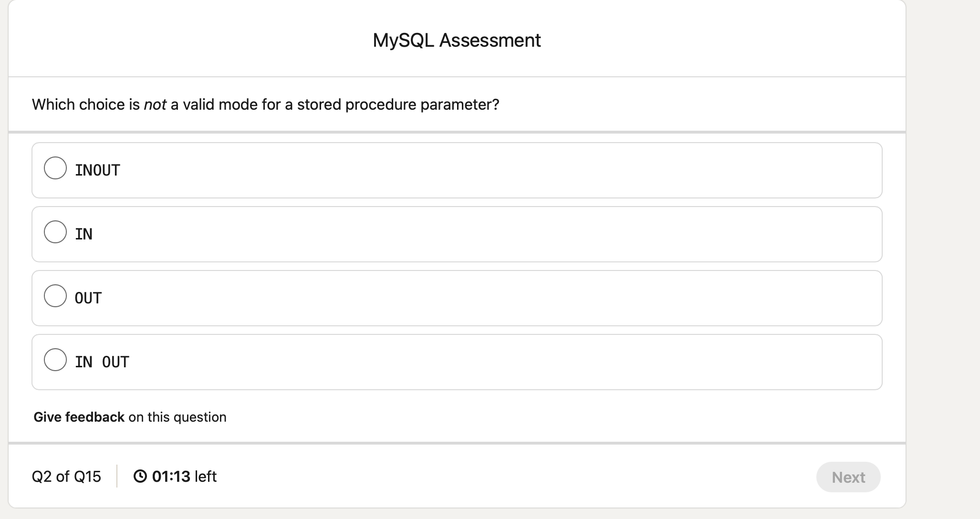Select the IN radio button
The image size is (980, 519).
pos(56,232)
